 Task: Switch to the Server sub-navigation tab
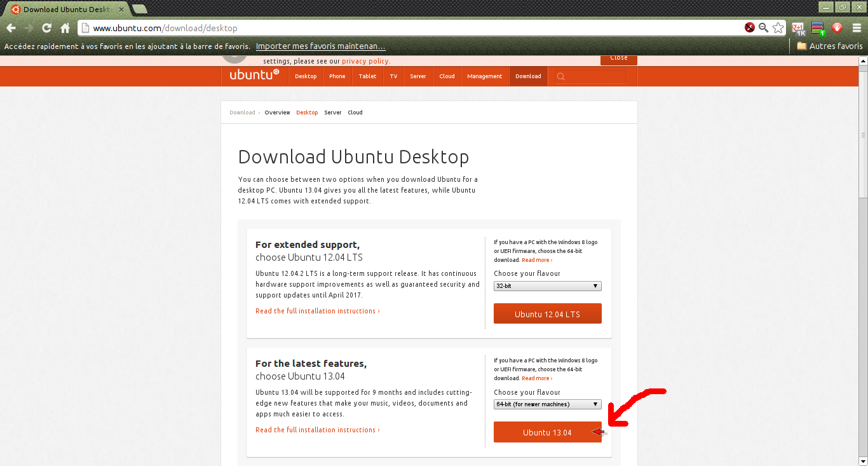tap(333, 113)
